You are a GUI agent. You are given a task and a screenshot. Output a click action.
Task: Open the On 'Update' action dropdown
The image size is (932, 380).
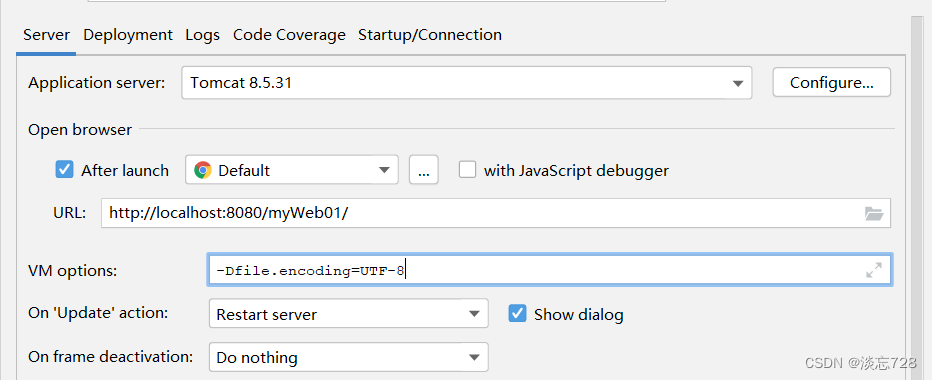(348, 314)
